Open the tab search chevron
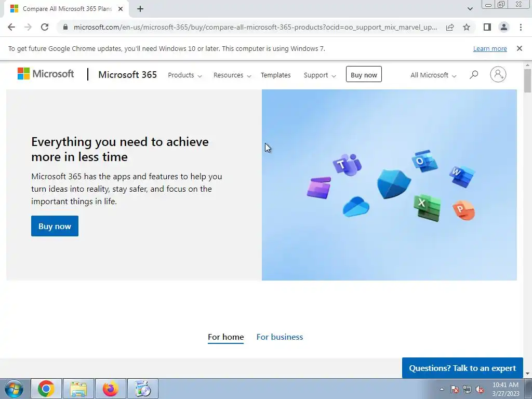532x399 pixels. coord(470,9)
